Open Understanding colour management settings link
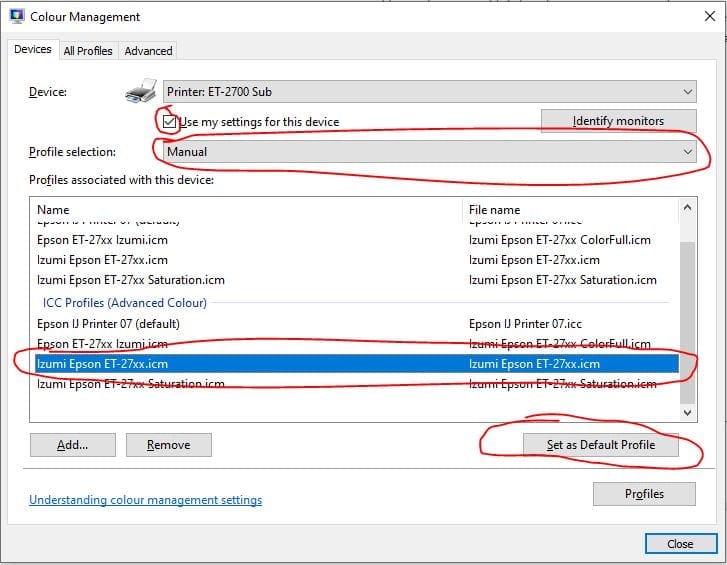Image resolution: width=727 pixels, height=565 pixels. point(146,500)
